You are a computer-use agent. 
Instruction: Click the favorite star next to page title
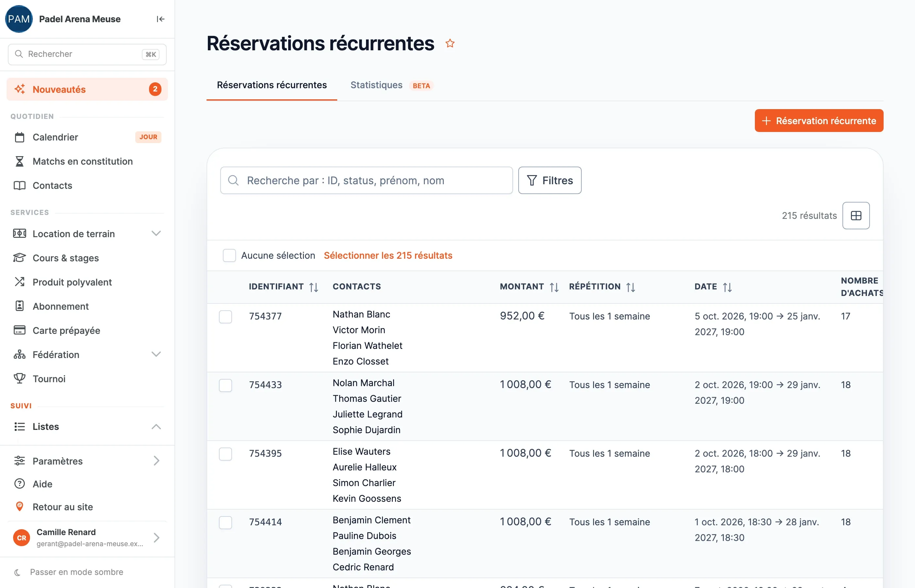450,43
